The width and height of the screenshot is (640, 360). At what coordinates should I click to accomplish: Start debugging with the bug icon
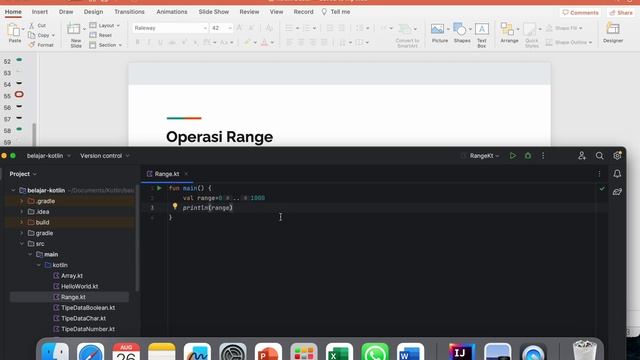point(528,156)
